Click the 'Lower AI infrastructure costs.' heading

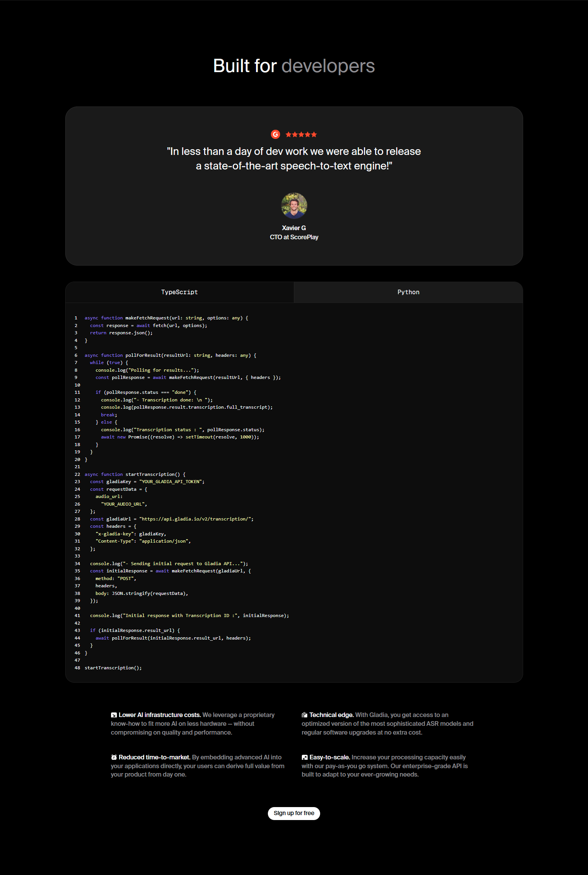click(160, 715)
